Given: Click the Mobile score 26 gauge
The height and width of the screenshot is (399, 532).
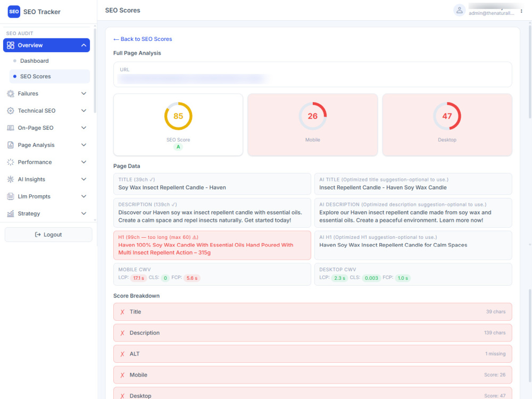Looking at the screenshot, I should click(x=312, y=116).
